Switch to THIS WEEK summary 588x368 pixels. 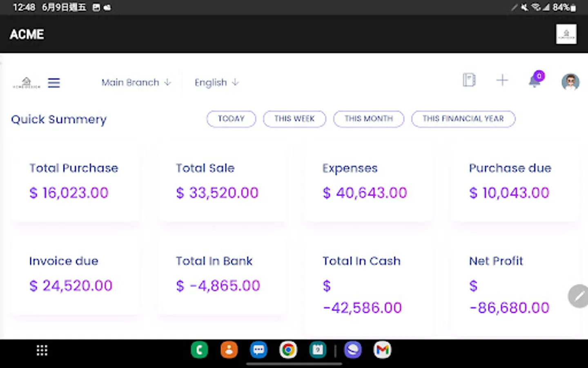(x=294, y=119)
